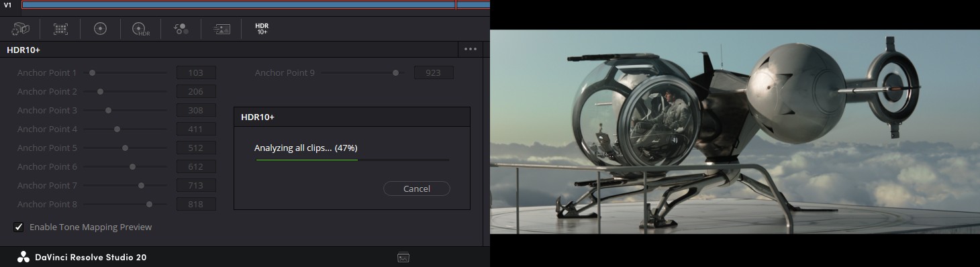Open the HDR color wheels palette
Image resolution: width=980 pixels, height=267 pixels.
point(141,29)
